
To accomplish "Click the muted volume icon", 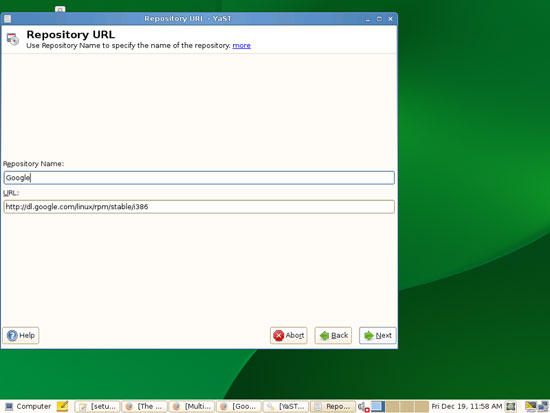I will 363,407.
